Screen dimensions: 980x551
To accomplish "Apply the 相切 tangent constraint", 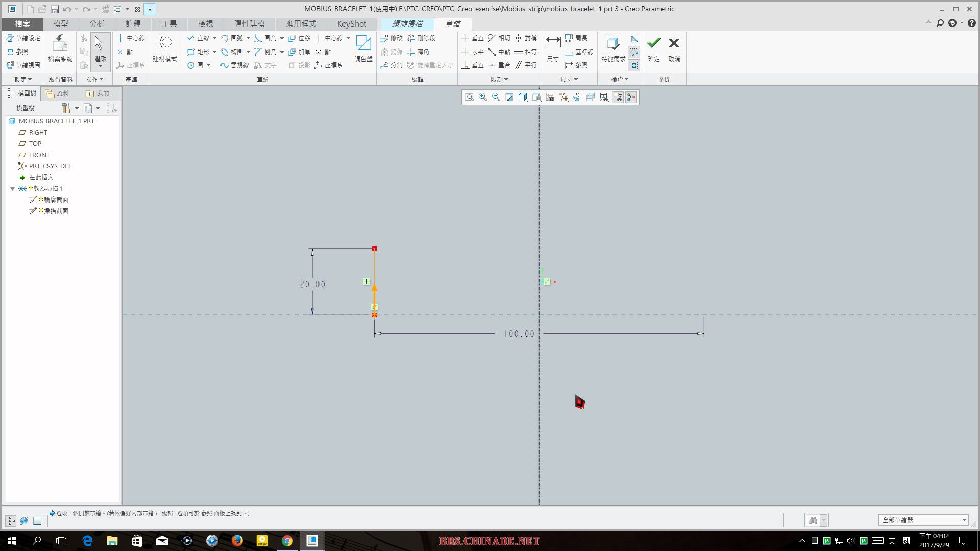I will 499,38.
